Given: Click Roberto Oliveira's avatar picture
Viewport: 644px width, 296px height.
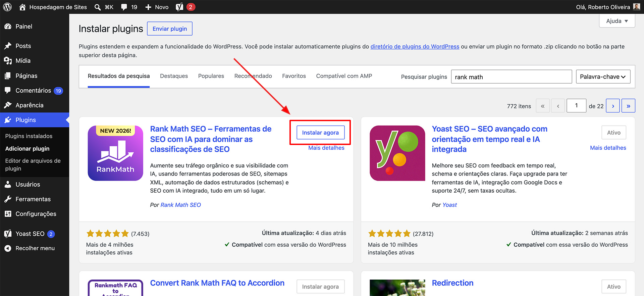Looking at the screenshot, I should point(636,7).
